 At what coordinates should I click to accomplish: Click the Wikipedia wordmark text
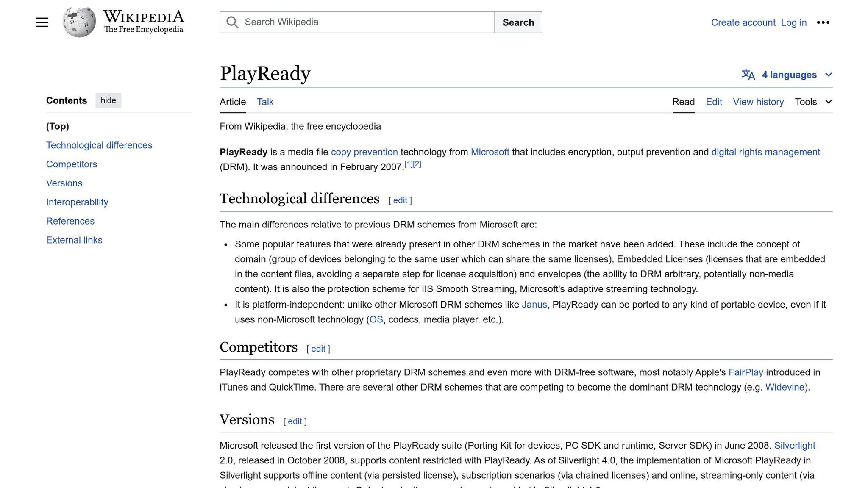pos(144,17)
